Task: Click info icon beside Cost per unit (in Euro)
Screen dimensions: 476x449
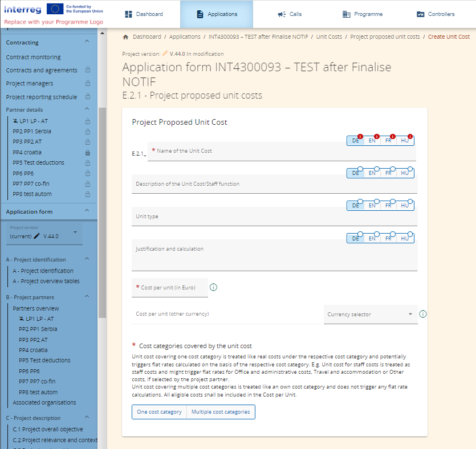Action: 213,287
